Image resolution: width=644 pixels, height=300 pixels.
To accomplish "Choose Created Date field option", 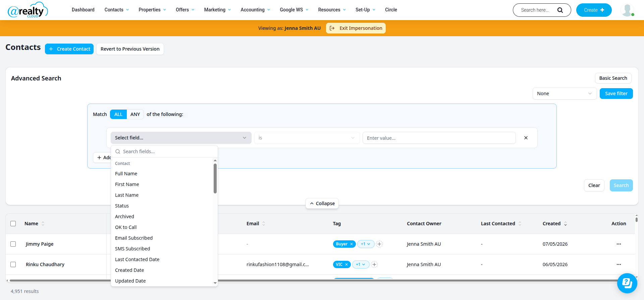I will tap(162, 270).
